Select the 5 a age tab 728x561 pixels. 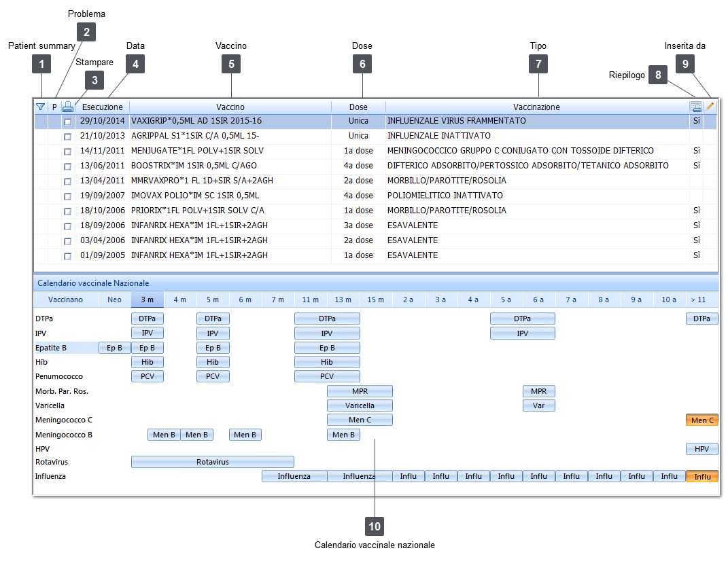[x=506, y=300]
